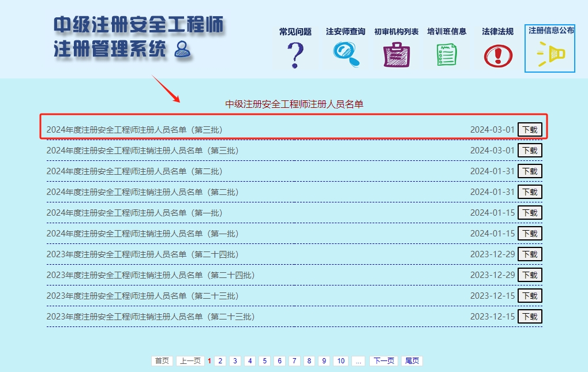Click 尾页 to jump to last page
Image resolution: width=588 pixels, height=372 pixels.
pyautogui.click(x=412, y=361)
